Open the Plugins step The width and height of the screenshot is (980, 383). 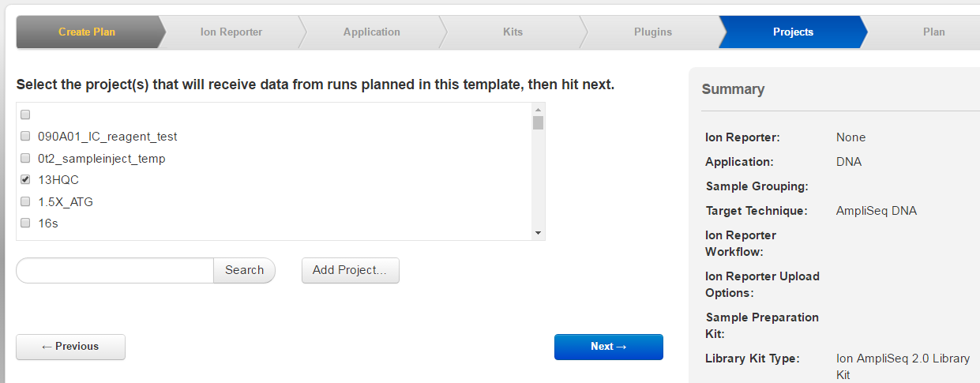point(652,32)
